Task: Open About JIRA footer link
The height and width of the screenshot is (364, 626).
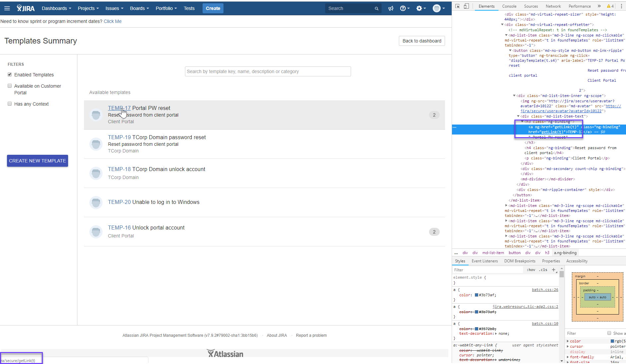Action: click(x=277, y=335)
